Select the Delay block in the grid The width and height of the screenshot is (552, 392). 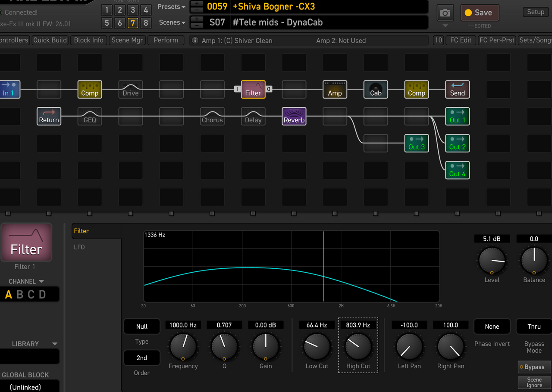click(x=253, y=116)
